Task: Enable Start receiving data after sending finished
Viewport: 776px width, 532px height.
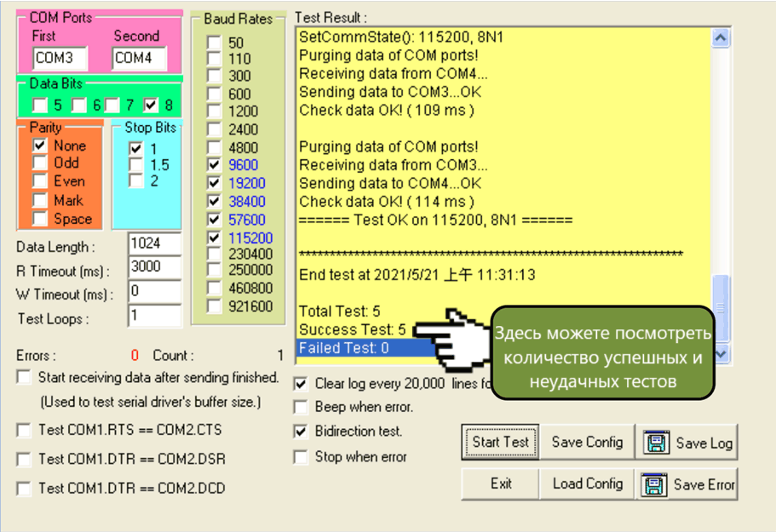Action: point(24,377)
